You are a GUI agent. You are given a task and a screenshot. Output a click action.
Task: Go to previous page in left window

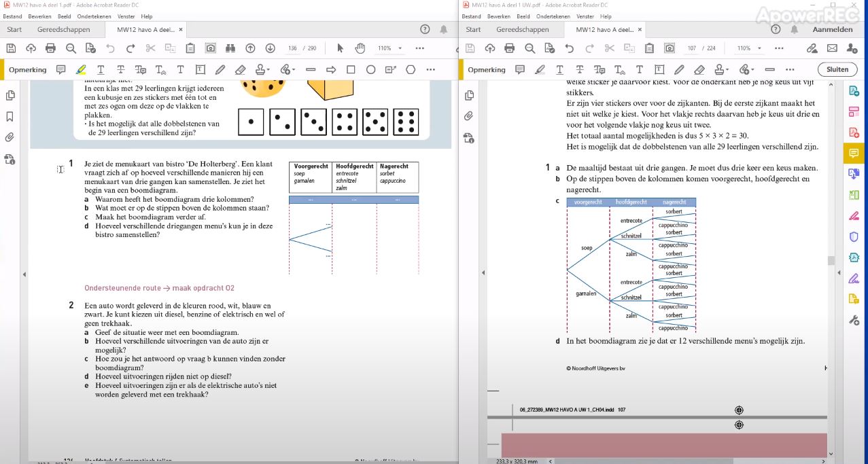click(x=250, y=48)
